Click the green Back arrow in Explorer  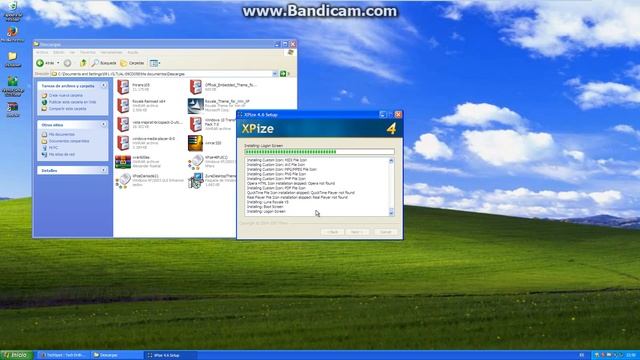[x=40, y=63]
